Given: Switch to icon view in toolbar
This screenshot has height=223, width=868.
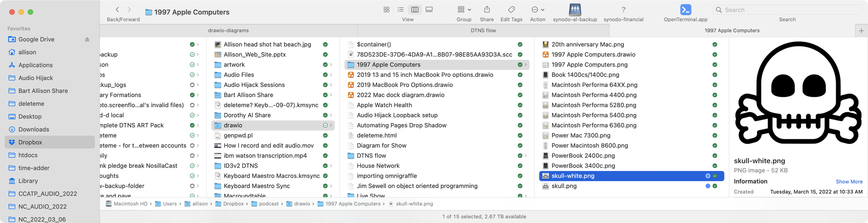Looking at the screenshot, I should point(386,10).
